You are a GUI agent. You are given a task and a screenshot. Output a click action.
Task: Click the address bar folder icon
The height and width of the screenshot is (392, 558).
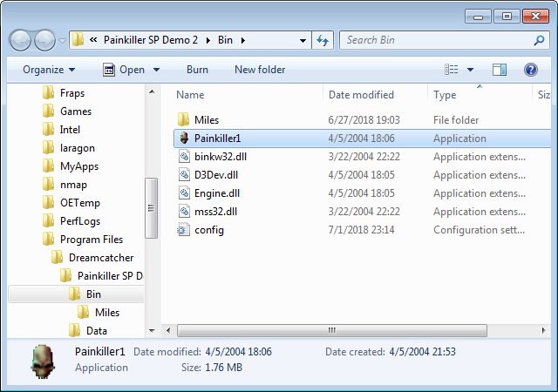pos(78,40)
